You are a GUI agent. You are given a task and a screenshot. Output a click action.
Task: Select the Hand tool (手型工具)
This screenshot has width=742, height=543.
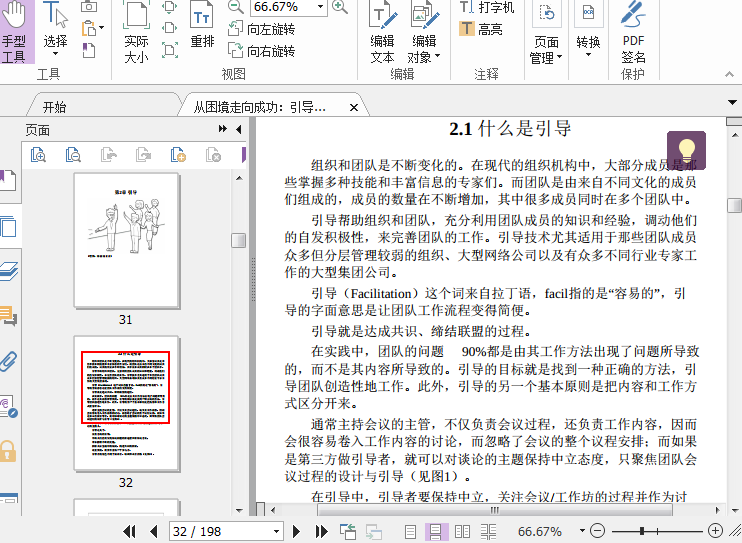click(x=15, y=33)
